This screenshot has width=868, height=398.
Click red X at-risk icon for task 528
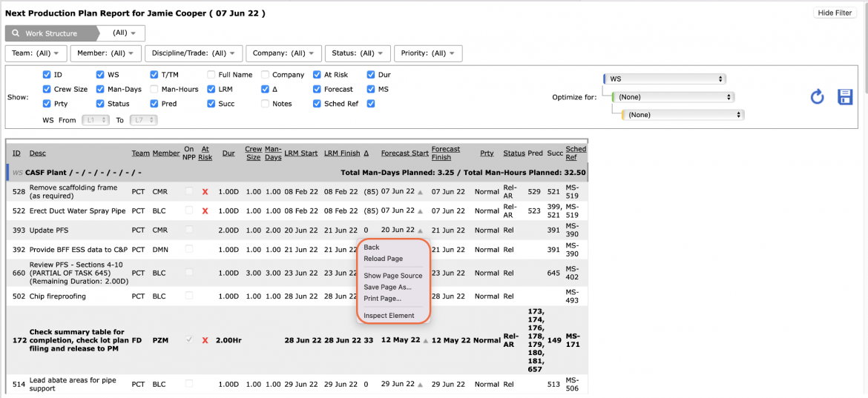tap(205, 191)
